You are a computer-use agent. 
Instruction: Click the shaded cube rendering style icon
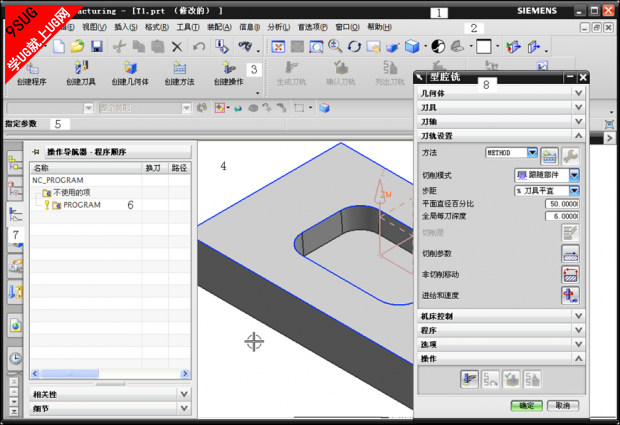(x=412, y=47)
